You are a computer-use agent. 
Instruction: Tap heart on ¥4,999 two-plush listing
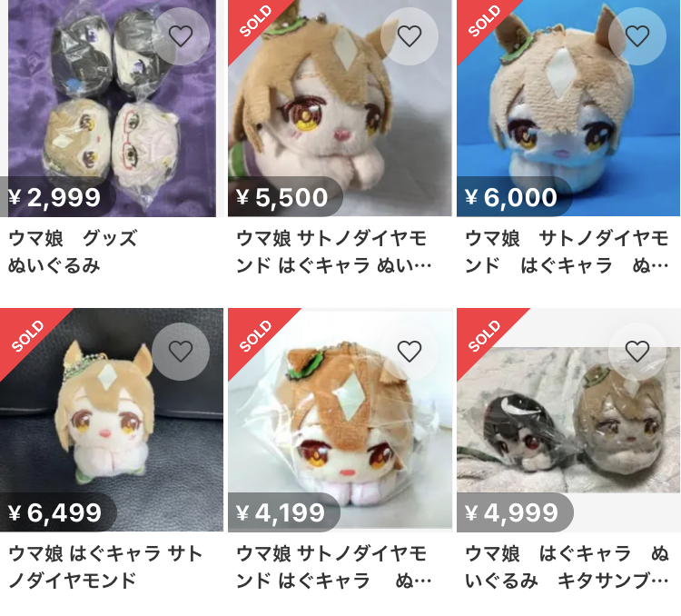(x=637, y=352)
